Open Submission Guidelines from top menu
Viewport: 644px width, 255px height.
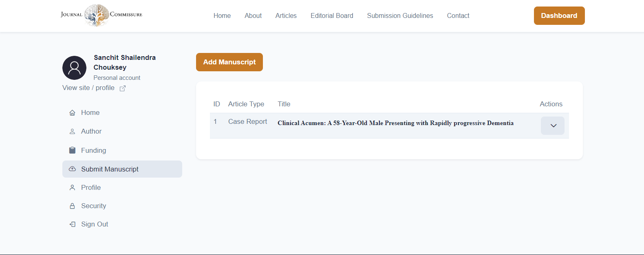click(400, 16)
